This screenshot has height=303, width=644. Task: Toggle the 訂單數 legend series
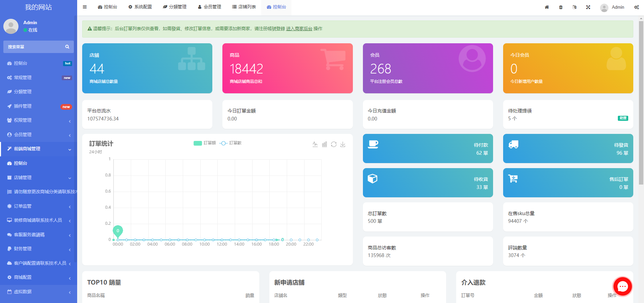[x=231, y=143]
